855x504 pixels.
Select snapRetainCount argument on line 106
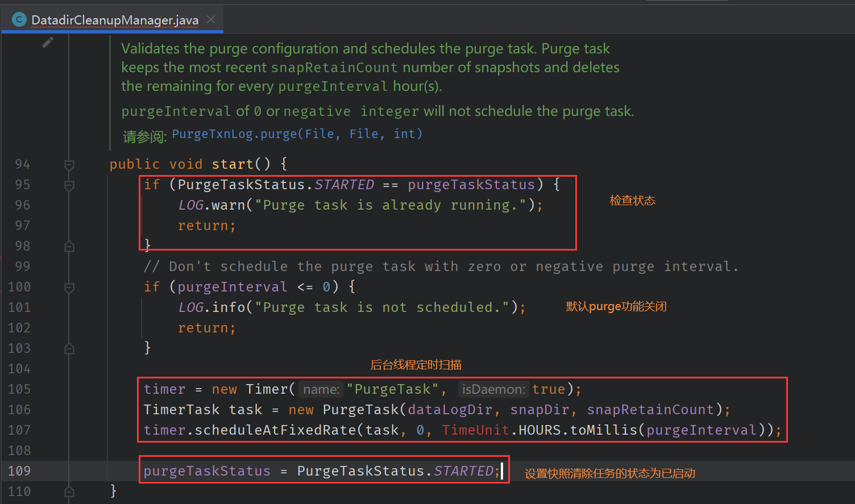click(x=650, y=410)
